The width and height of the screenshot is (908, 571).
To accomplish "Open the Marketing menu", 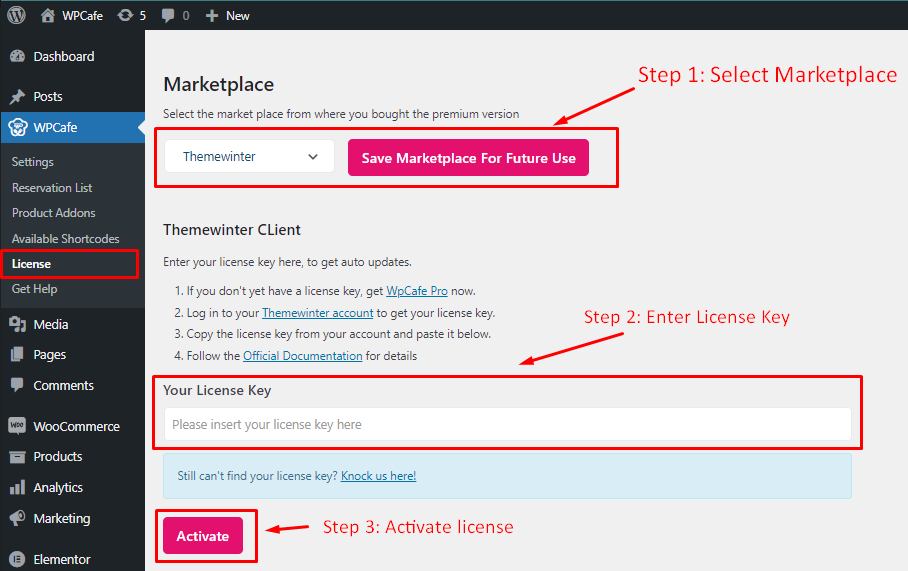I will tap(62, 518).
